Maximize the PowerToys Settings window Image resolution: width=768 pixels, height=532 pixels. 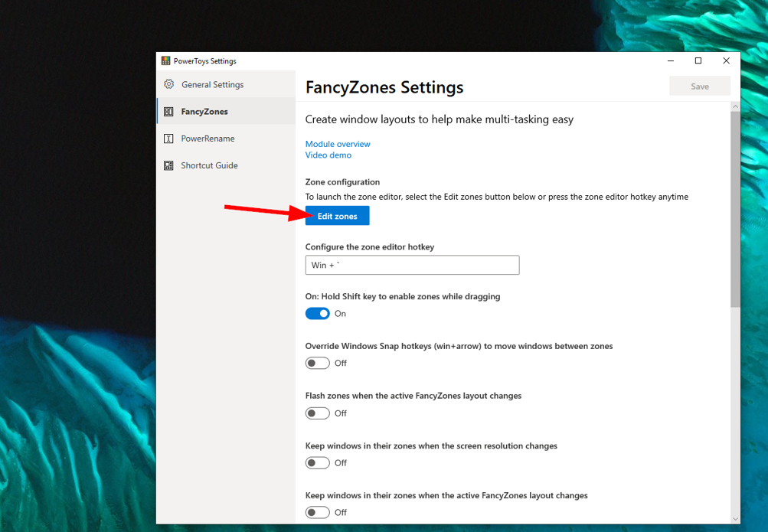point(698,61)
